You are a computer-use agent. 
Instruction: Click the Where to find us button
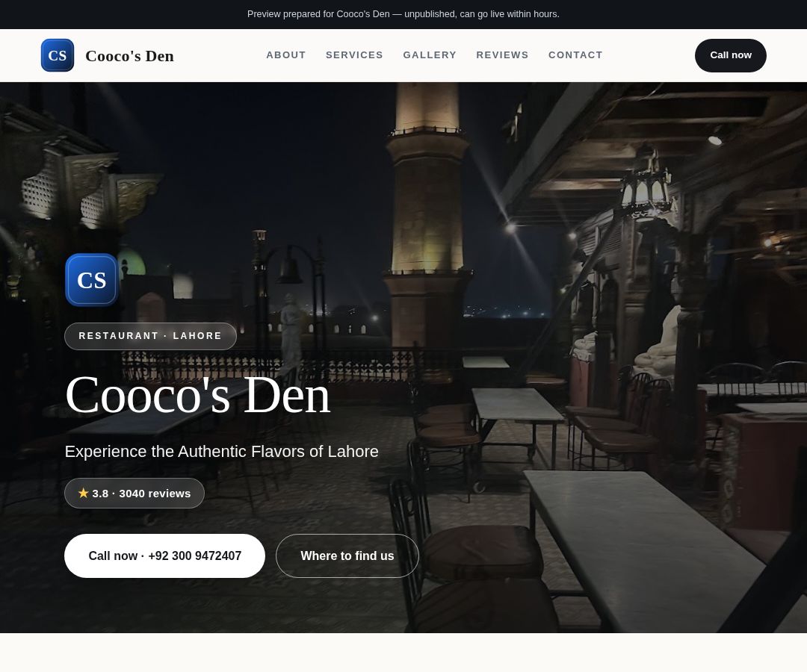pos(347,556)
